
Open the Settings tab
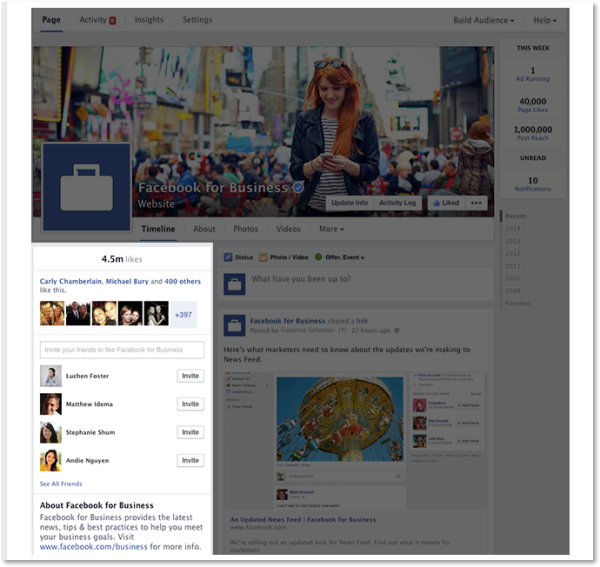(197, 20)
